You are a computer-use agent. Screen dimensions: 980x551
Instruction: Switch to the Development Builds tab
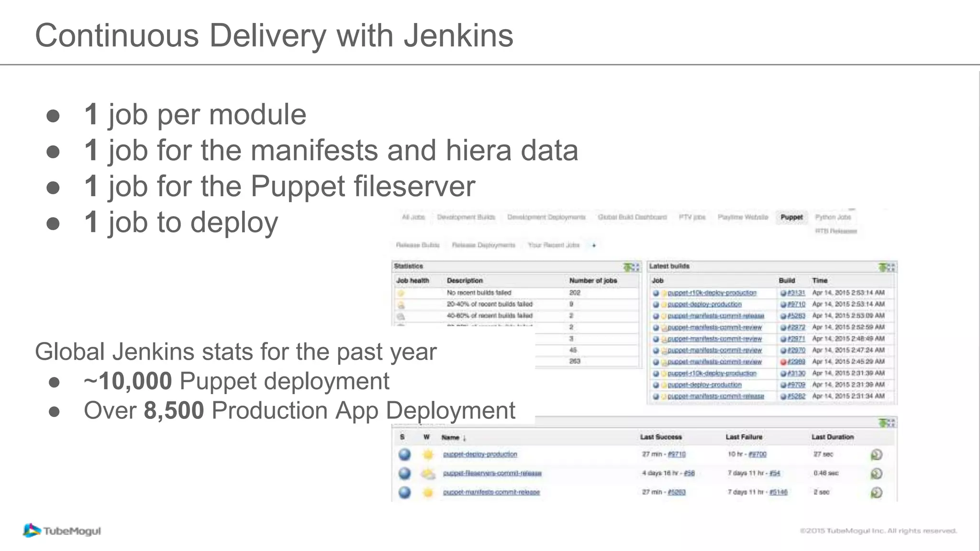coord(466,217)
